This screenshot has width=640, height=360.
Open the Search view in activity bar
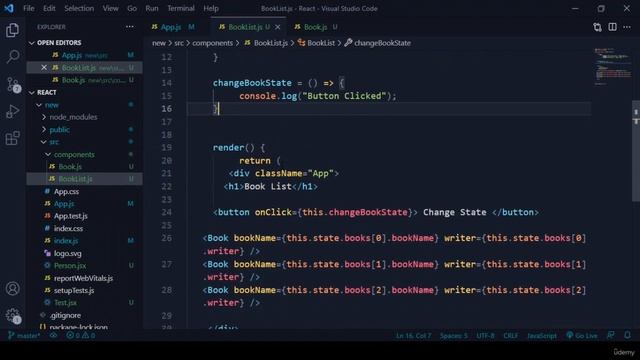tap(13, 57)
